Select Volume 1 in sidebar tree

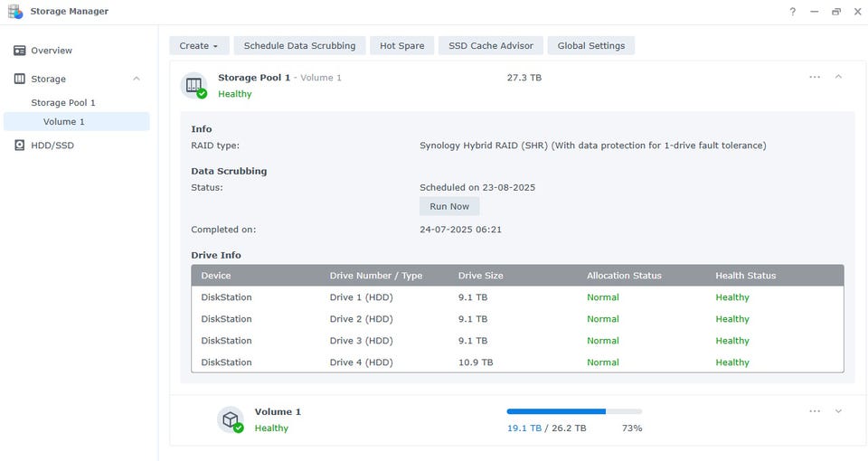(x=64, y=122)
